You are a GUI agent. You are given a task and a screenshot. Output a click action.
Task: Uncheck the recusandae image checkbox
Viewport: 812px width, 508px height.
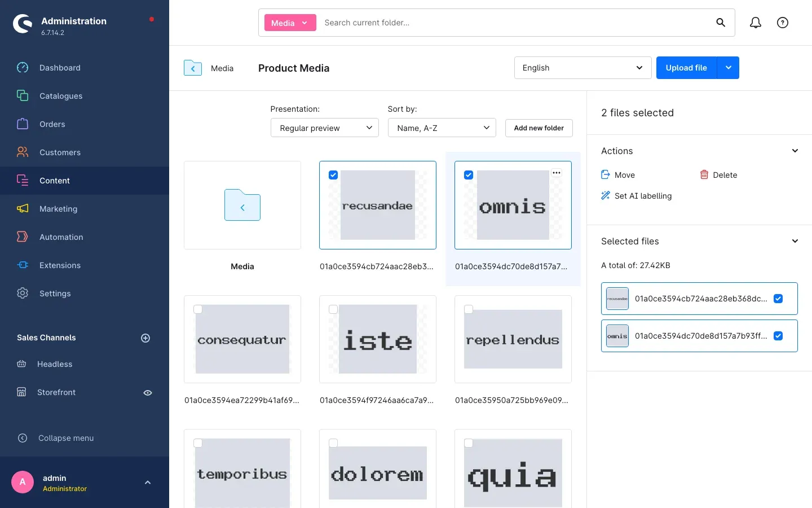pyautogui.click(x=333, y=175)
